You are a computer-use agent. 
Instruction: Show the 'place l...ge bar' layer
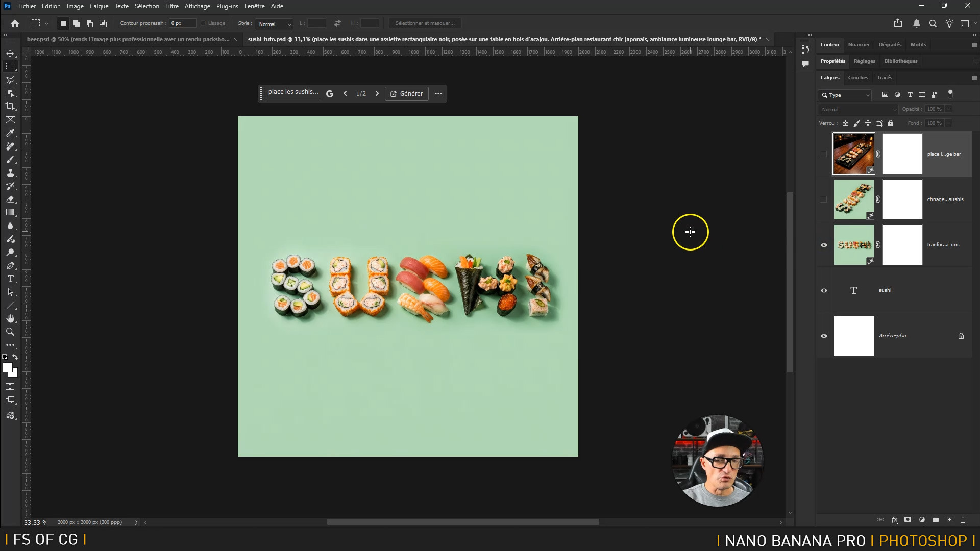point(823,154)
